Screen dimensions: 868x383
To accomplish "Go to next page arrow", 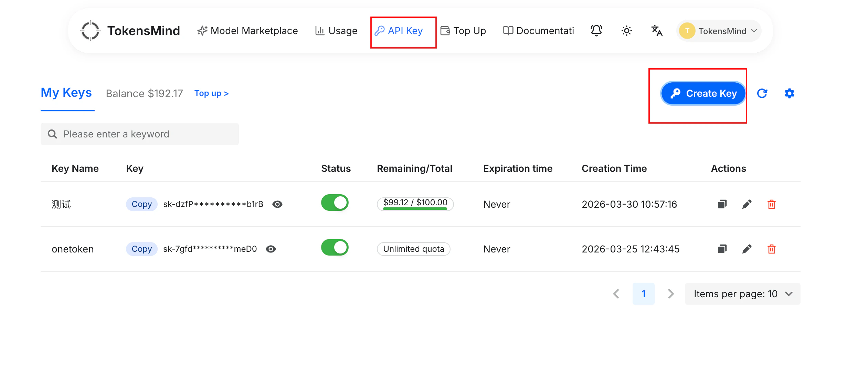I will (670, 294).
